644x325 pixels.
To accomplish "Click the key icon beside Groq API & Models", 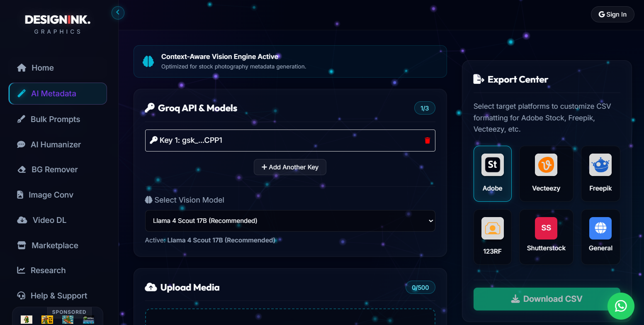I will point(150,108).
